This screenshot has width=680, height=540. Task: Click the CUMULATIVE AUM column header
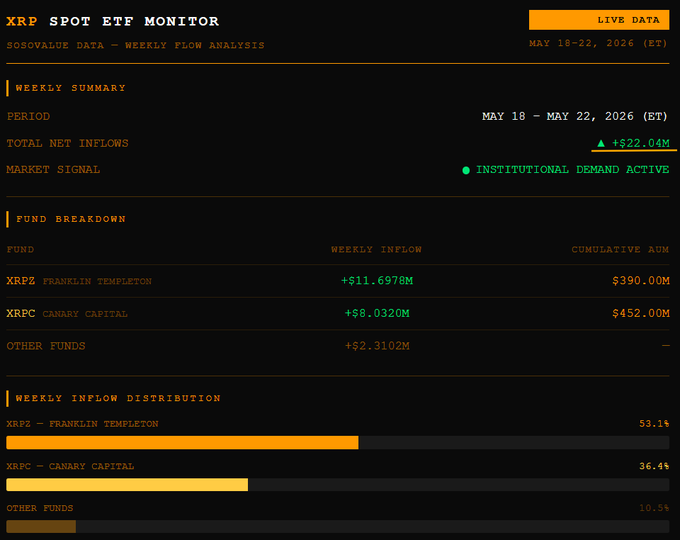620,249
